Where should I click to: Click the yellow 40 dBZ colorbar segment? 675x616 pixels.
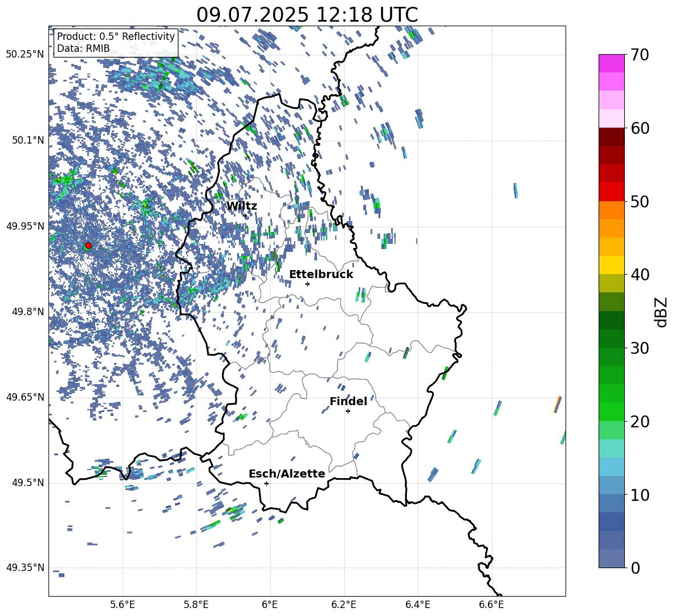pyautogui.click(x=611, y=265)
